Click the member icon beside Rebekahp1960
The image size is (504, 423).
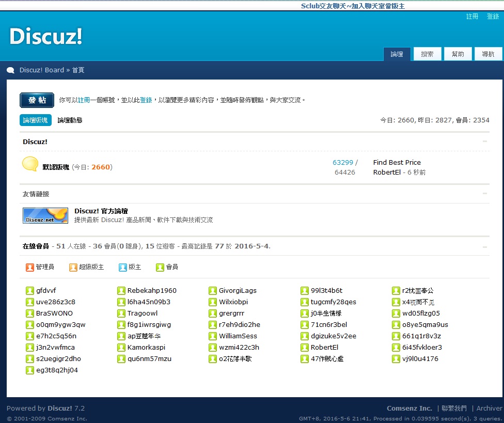pos(121,291)
